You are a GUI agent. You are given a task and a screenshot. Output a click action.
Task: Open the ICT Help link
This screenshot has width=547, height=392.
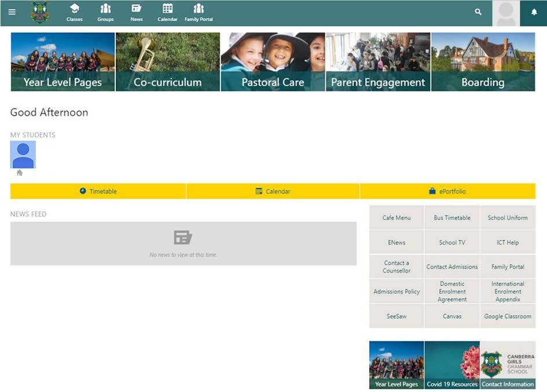(508, 242)
